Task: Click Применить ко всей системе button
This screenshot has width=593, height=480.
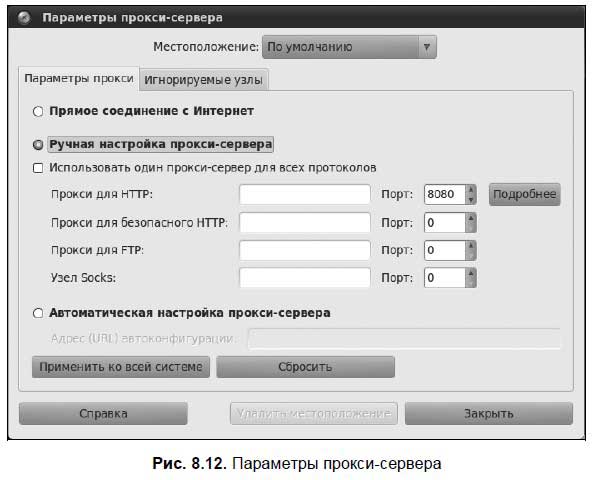Action: [x=121, y=367]
